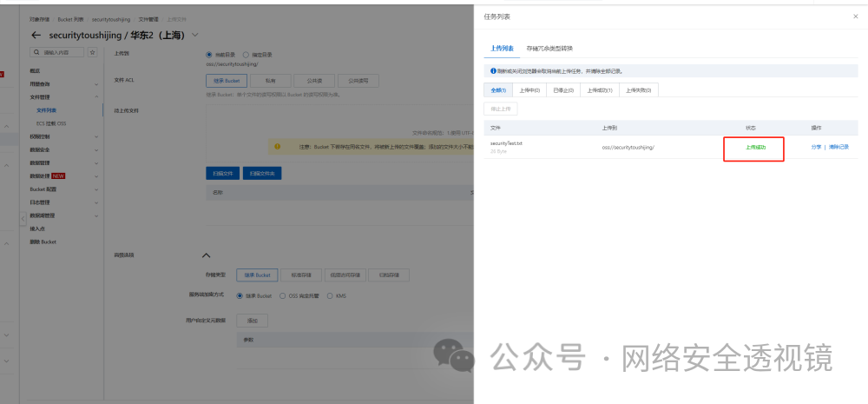Choose 私有 file ACL option
868x404 pixels.
[270, 80]
